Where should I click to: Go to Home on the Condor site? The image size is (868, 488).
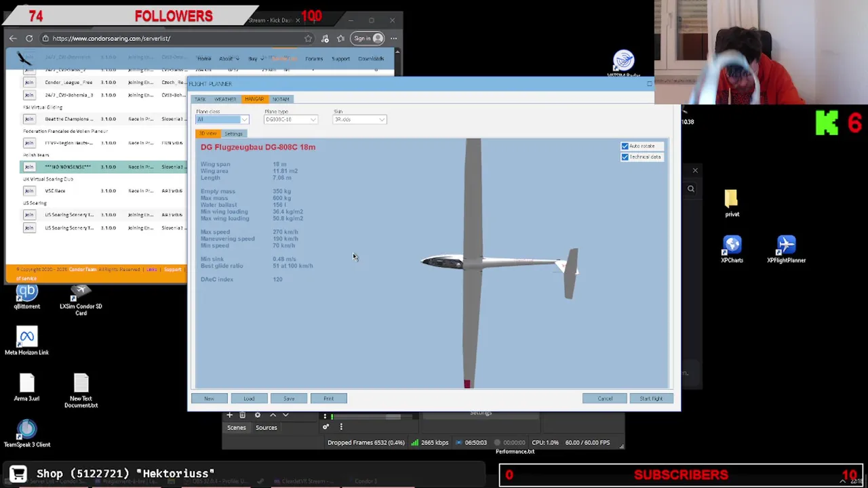point(204,59)
